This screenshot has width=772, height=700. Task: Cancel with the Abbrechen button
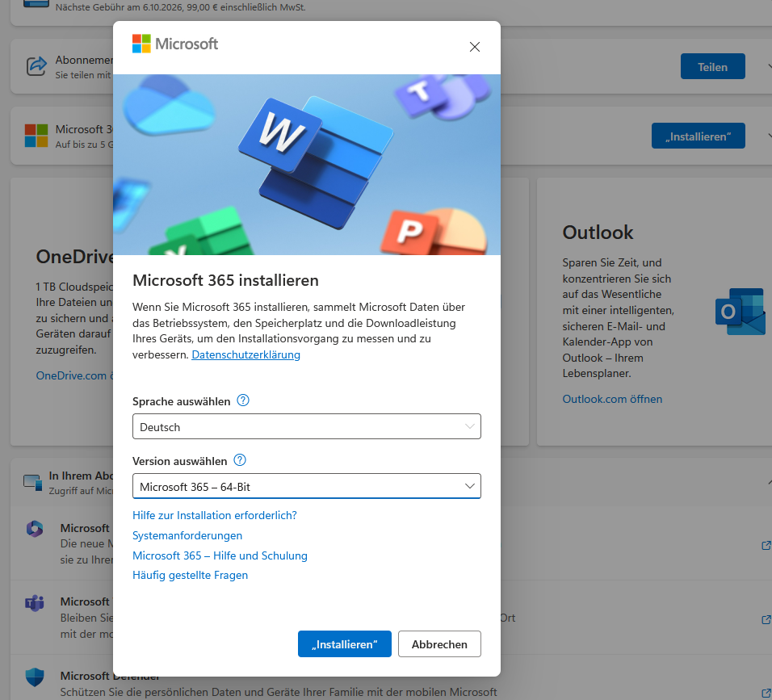pos(439,643)
